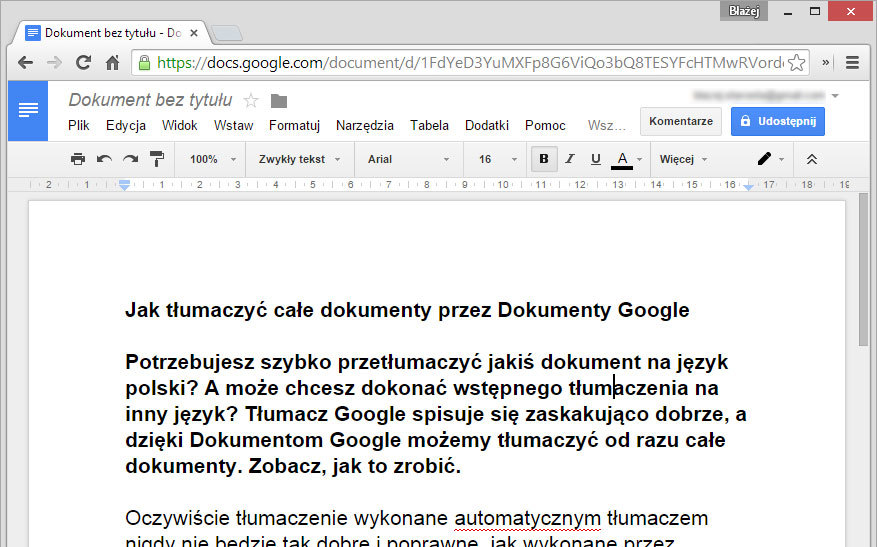Reload the page with refresh icon

click(83, 63)
